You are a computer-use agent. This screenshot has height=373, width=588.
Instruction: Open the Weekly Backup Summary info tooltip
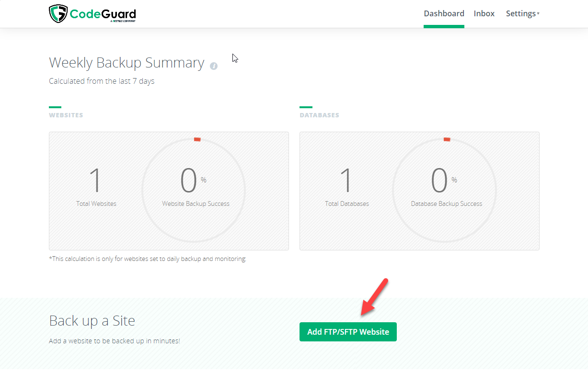click(215, 66)
